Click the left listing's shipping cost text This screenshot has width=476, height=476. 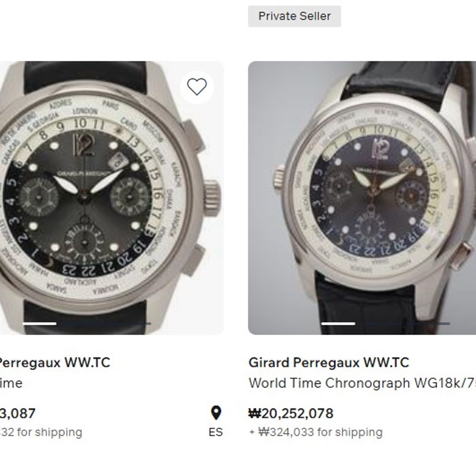click(x=40, y=432)
